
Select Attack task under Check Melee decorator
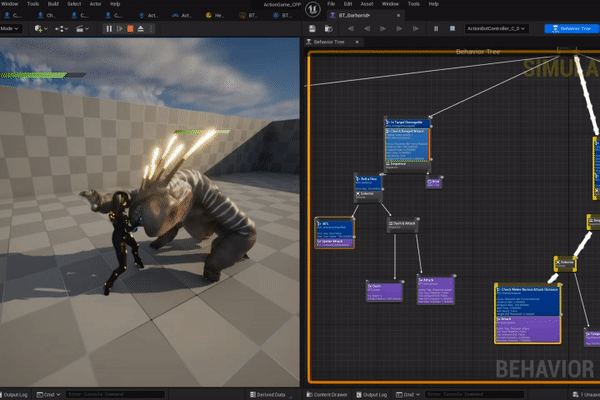528,329
